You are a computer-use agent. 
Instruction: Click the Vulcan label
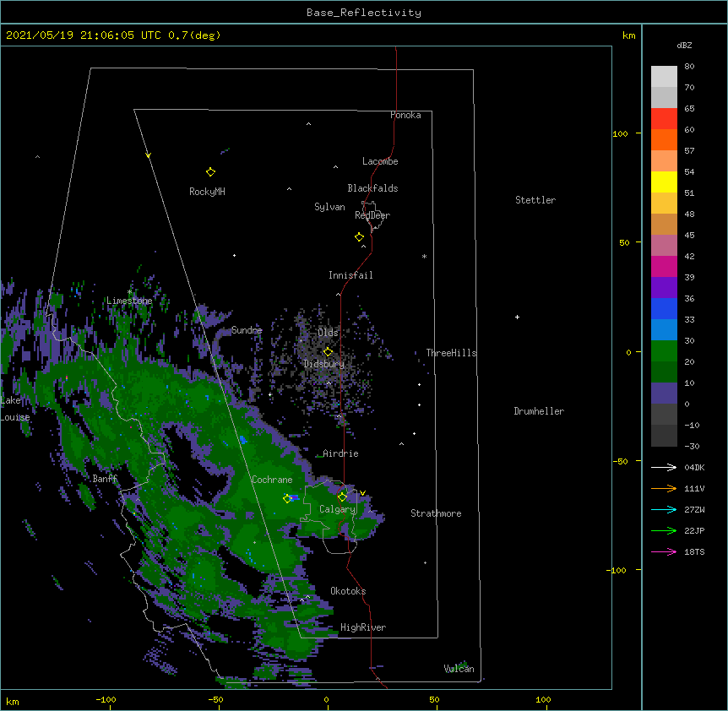coord(459,669)
